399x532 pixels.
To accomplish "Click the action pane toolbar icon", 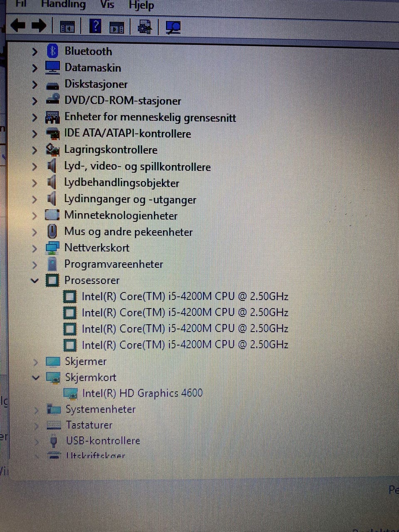I will (x=117, y=27).
